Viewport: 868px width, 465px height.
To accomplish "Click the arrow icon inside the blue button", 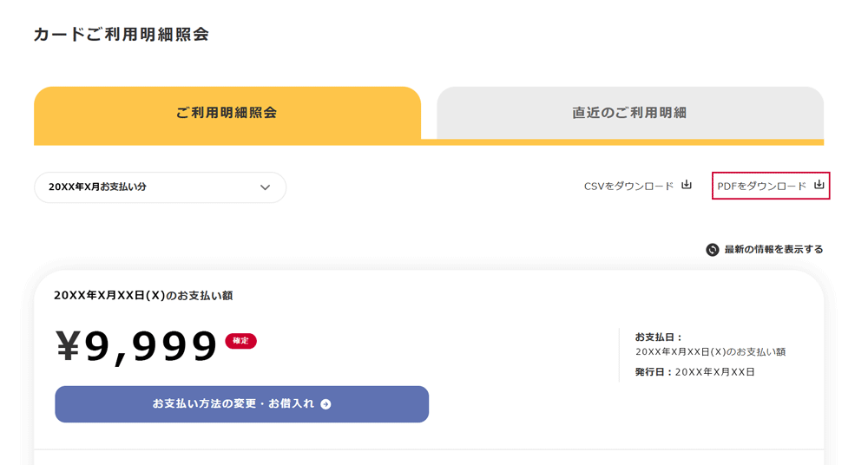I will point(325,404).
